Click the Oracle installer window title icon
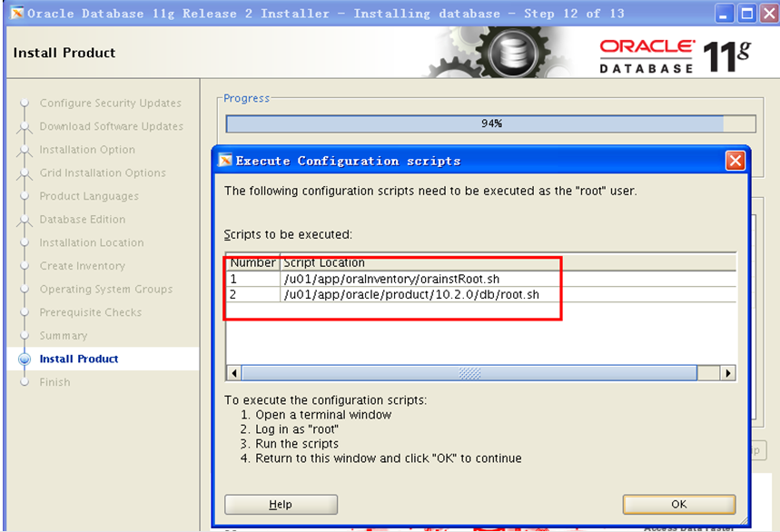780x532 pixels. click(x=17, y=13)
